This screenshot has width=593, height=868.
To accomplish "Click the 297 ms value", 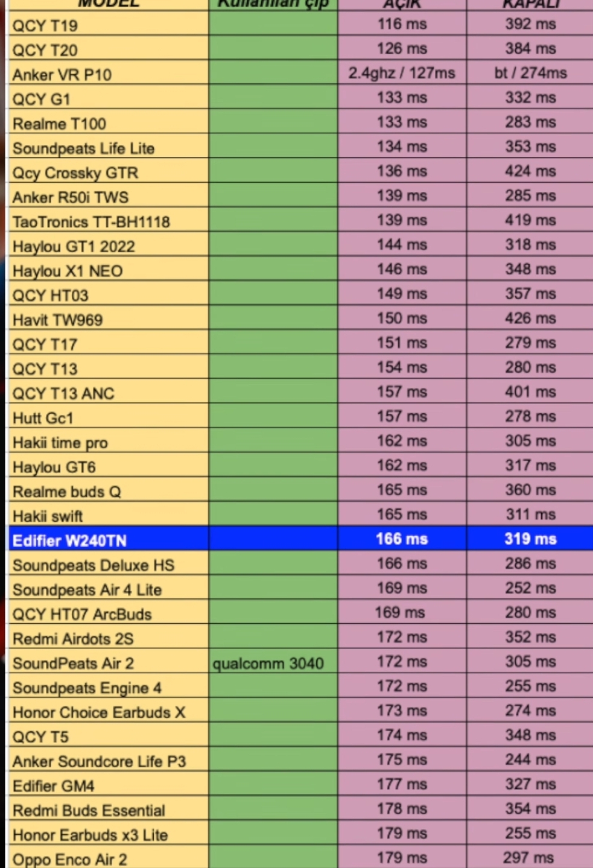I will pyautogui.click(x=528, y=857).
